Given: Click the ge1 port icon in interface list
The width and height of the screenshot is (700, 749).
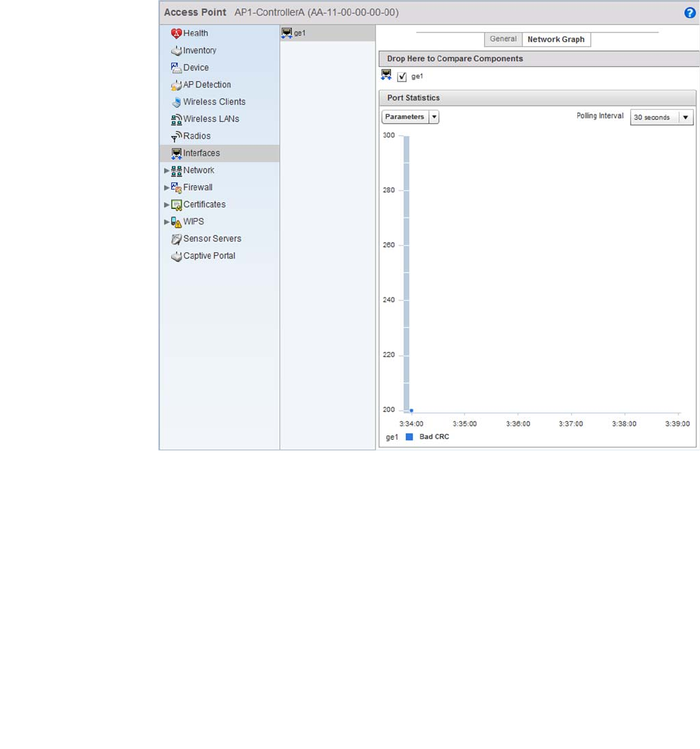Looking at the screenshot, I should tap(287, 33).
